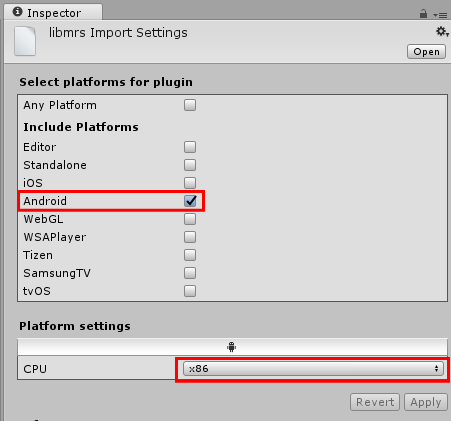Click the Open button
This screenshot has width=451, height=421.
pos(426,52)
